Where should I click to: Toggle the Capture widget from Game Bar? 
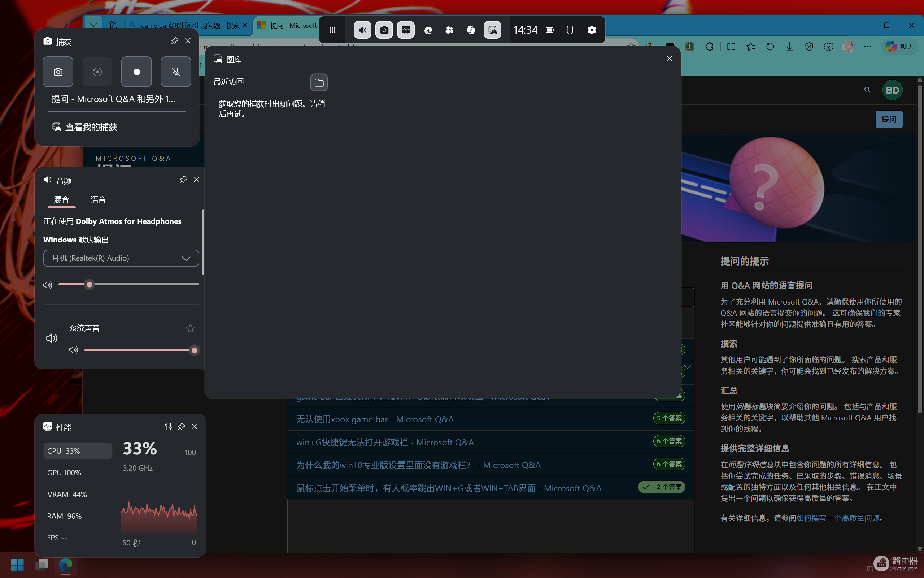coord(384,30)
